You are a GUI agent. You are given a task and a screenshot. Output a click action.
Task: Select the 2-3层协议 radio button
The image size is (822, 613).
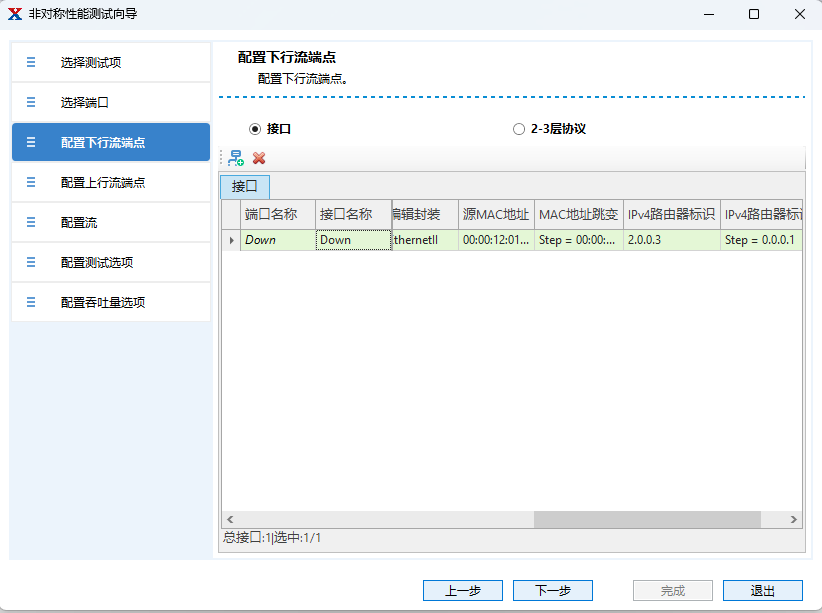tap(518, 129)
